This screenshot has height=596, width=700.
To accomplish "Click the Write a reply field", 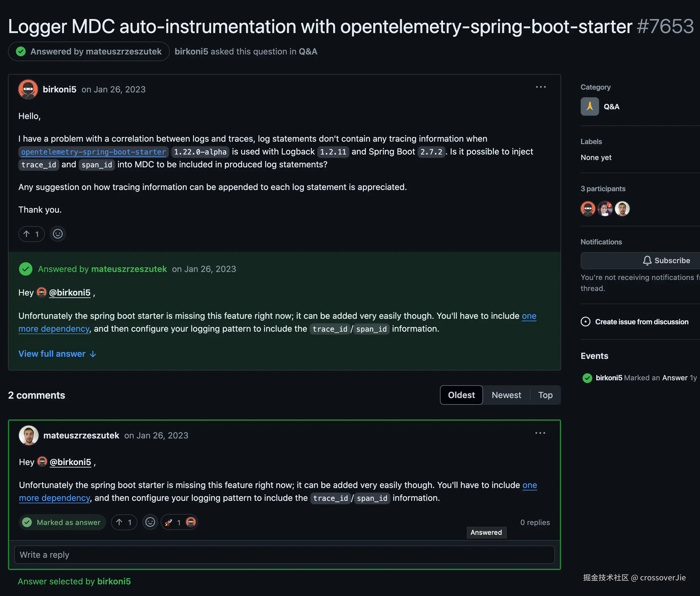I will (284, 555).
